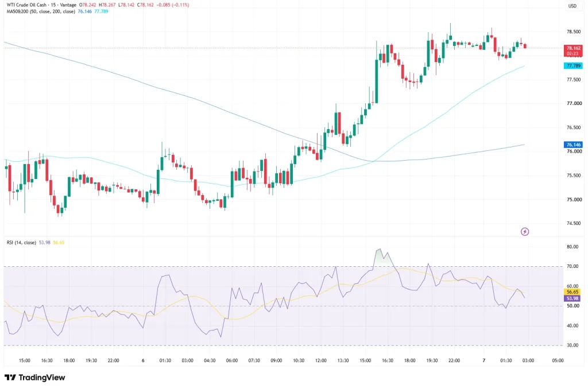This screenshot has height=389, width=588.
Task: Click the yellow 56.65 RSI axis label
Action: [x=572, y=292]
